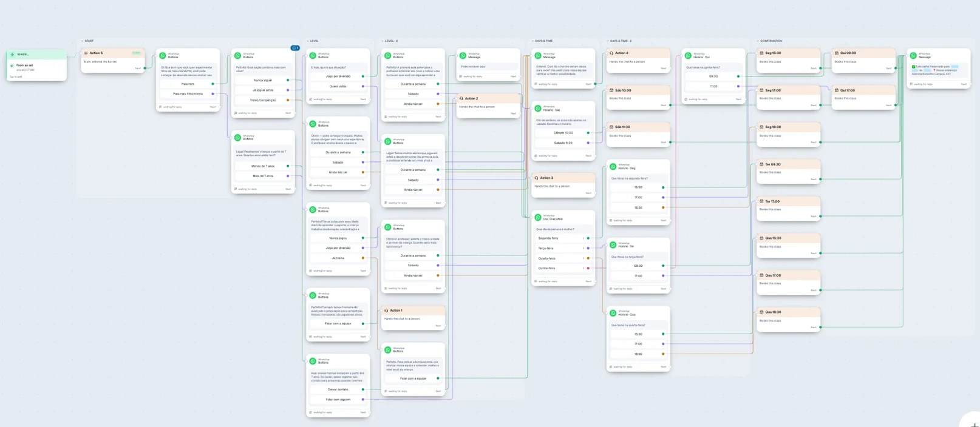Screen dimensions: 980x427
Task: Click orange output dot beside Treino/competição
Action: (x=288, y=100)
